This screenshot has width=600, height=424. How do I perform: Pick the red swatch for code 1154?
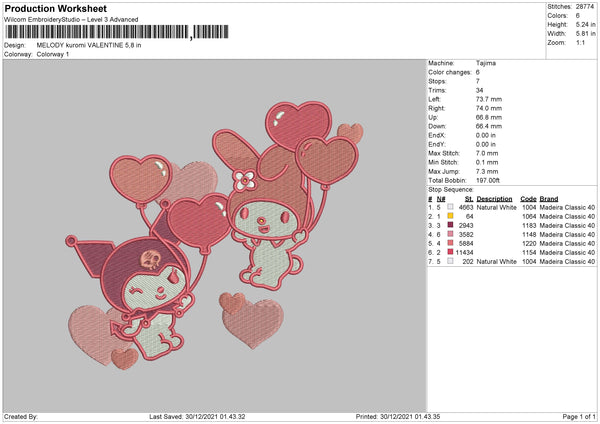450,252
